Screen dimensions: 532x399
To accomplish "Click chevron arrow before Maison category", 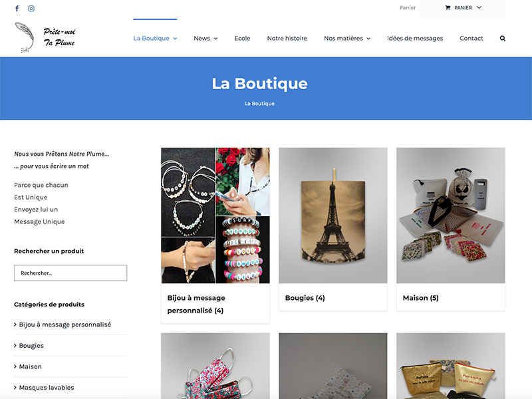I will tap(15, 366).
